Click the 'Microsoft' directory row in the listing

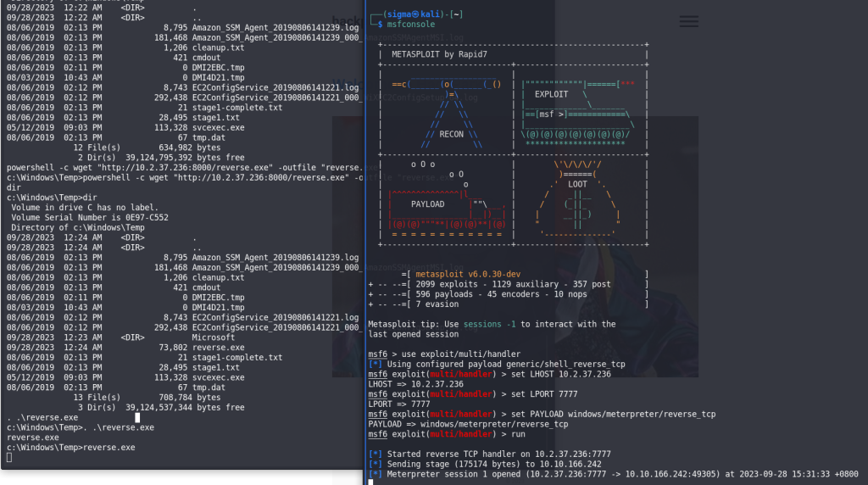(120, 337)
